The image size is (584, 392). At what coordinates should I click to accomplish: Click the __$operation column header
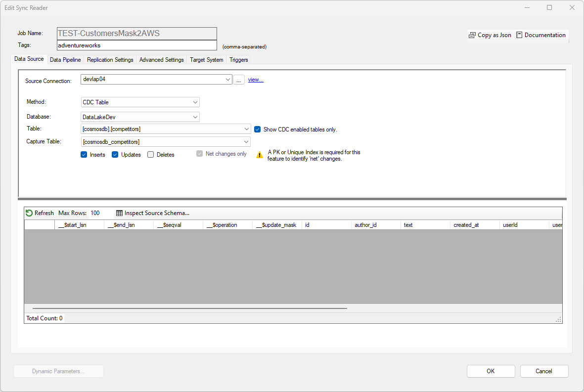228,225
